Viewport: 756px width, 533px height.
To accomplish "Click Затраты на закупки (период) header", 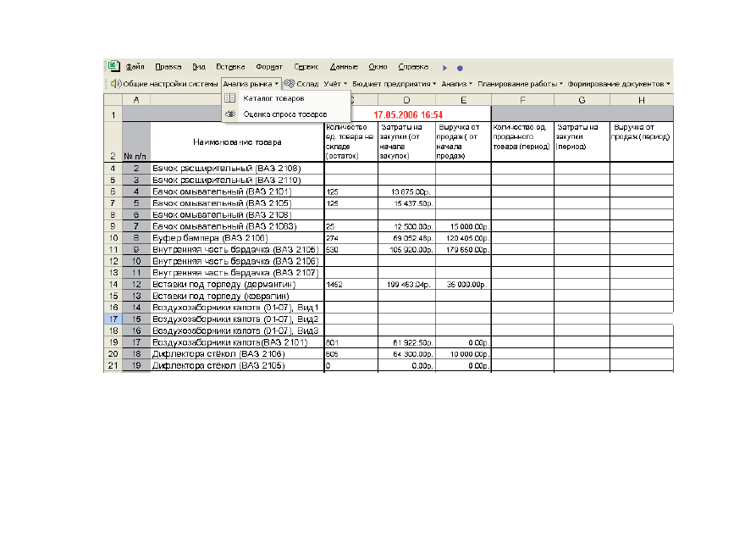I will (x=582, y=142).
